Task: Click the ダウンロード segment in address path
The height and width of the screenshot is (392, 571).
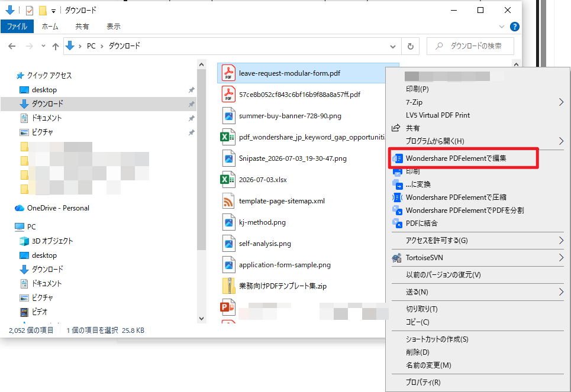Action: pos(124,46)
